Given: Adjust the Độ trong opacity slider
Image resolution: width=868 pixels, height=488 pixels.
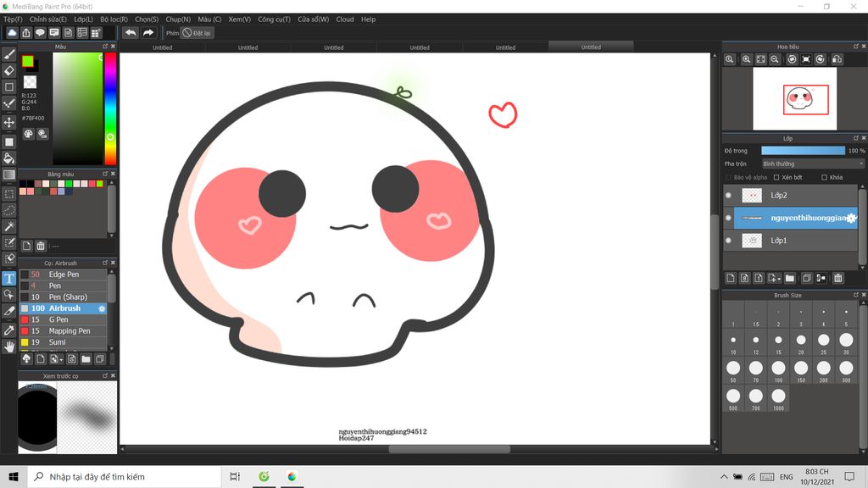Looking at the screenshot, I should [x=804, y=151].
